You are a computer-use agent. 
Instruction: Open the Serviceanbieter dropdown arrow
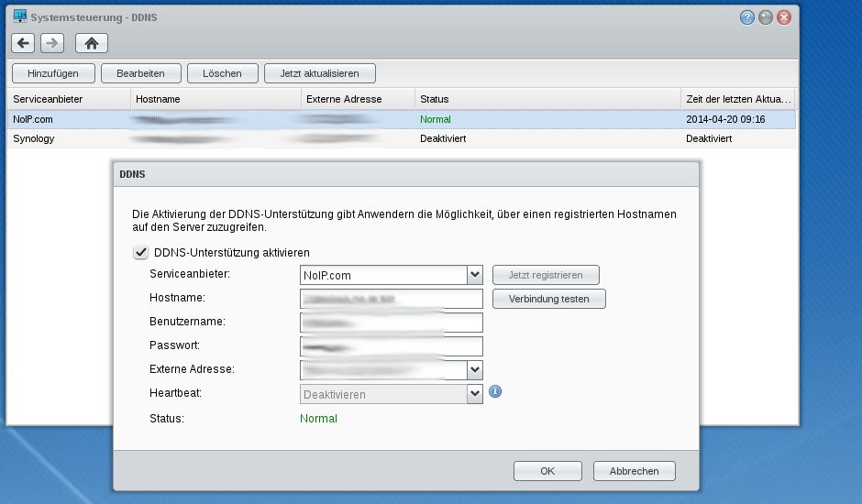pos(475,275)
